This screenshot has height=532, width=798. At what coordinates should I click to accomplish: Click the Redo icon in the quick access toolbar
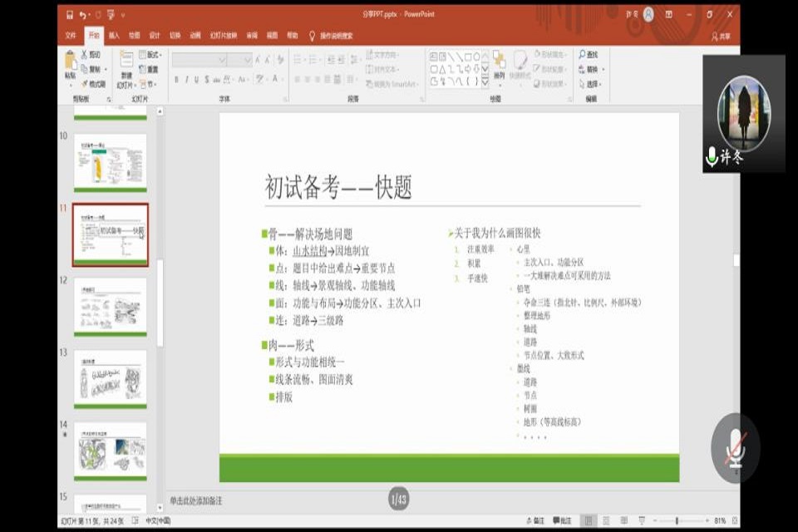98,15
